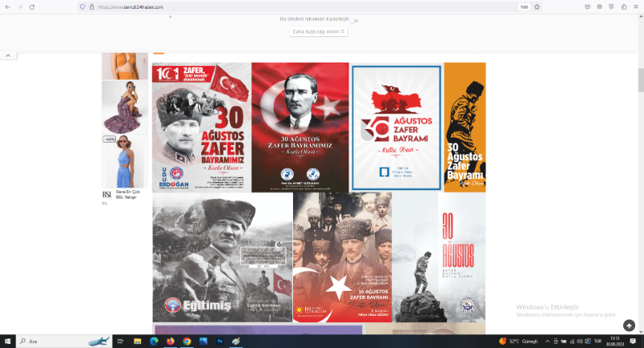Open the Pocket save icon in toolbar
Image resolution: width=644 pixels, height=348 pixels.
(586, 6)
